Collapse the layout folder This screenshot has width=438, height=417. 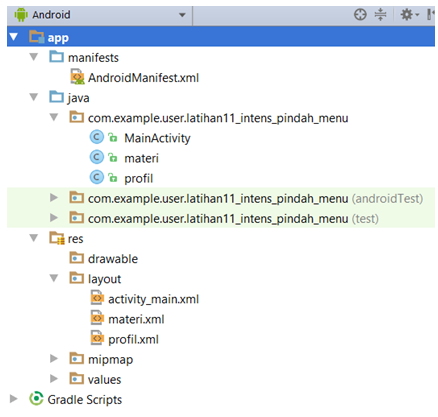click(x=54, y=278)
